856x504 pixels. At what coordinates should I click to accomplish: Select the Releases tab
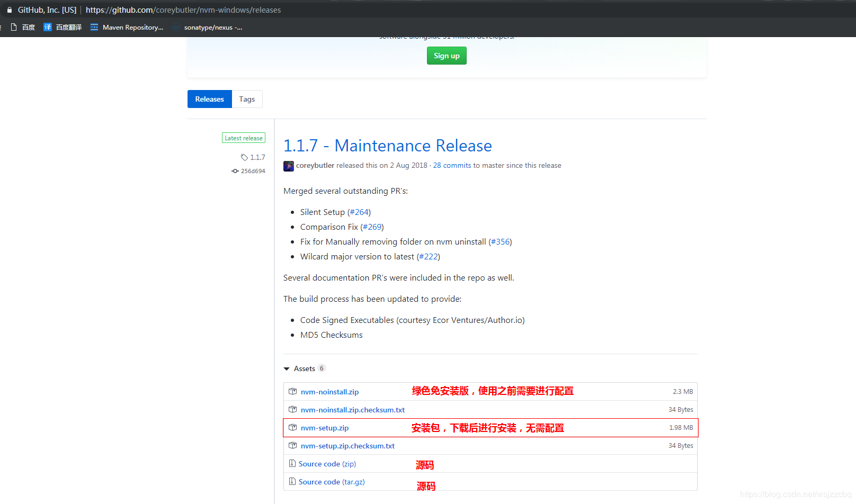coord(209,99)
